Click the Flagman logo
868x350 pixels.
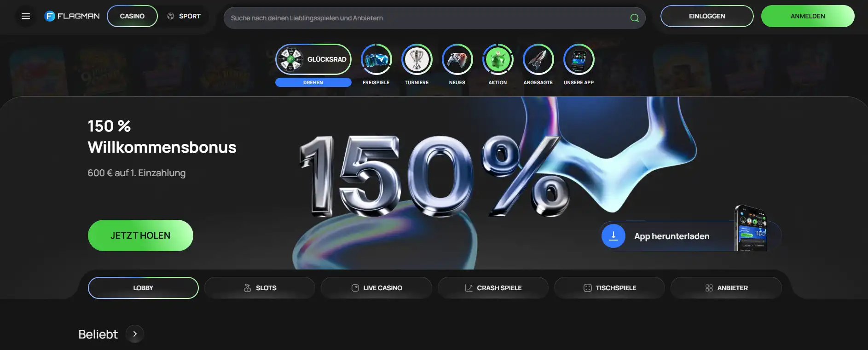pyautogui.click(x=72, y=16)
